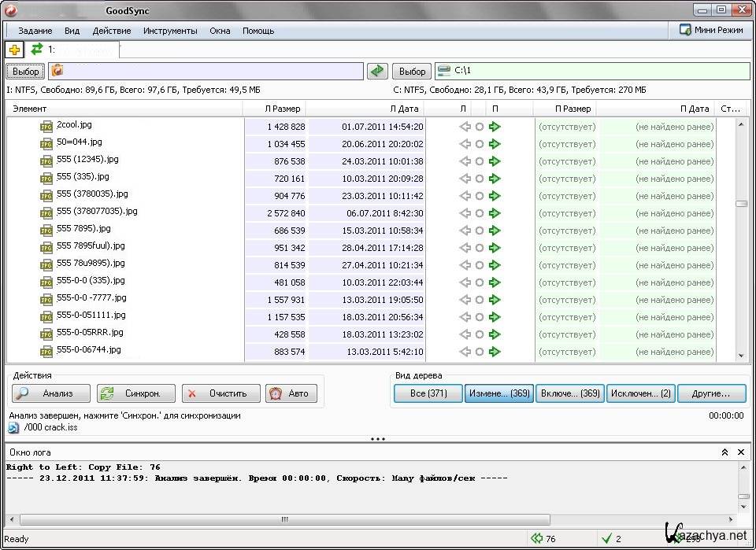
Task: Click the right path field C:\1
Action: point(591,71)
